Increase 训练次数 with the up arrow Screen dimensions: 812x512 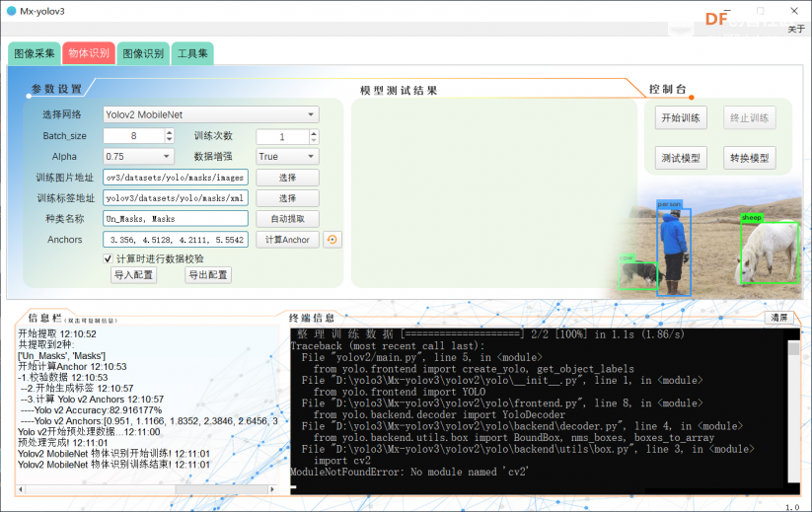click(314, 133)
